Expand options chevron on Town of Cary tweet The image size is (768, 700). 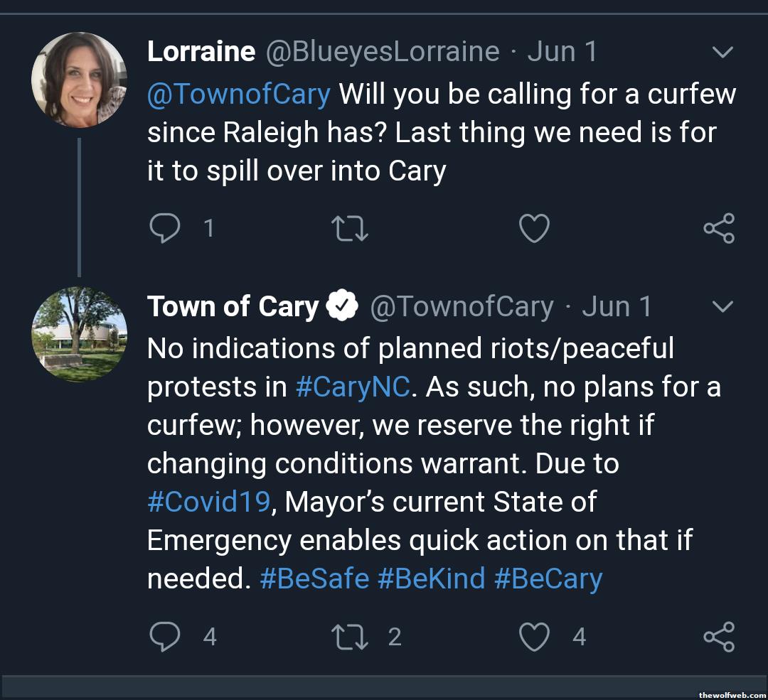tap(722, 307)
